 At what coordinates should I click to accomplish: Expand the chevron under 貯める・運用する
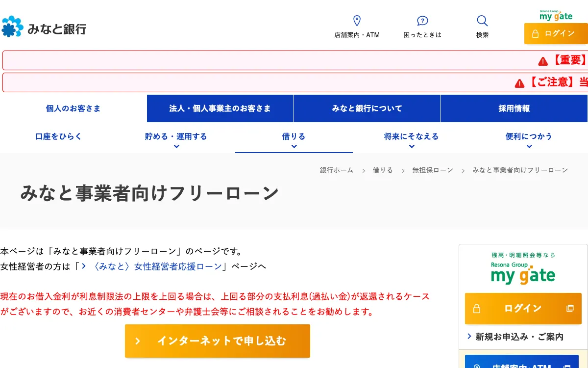coord(176,146)
